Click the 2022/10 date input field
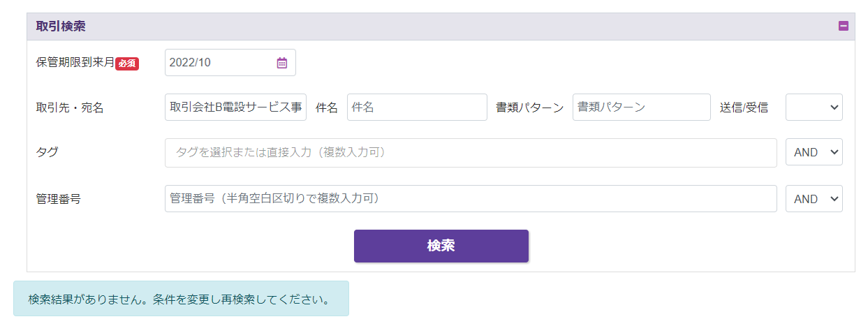The image size is (868, 326). tap(220, 63)
